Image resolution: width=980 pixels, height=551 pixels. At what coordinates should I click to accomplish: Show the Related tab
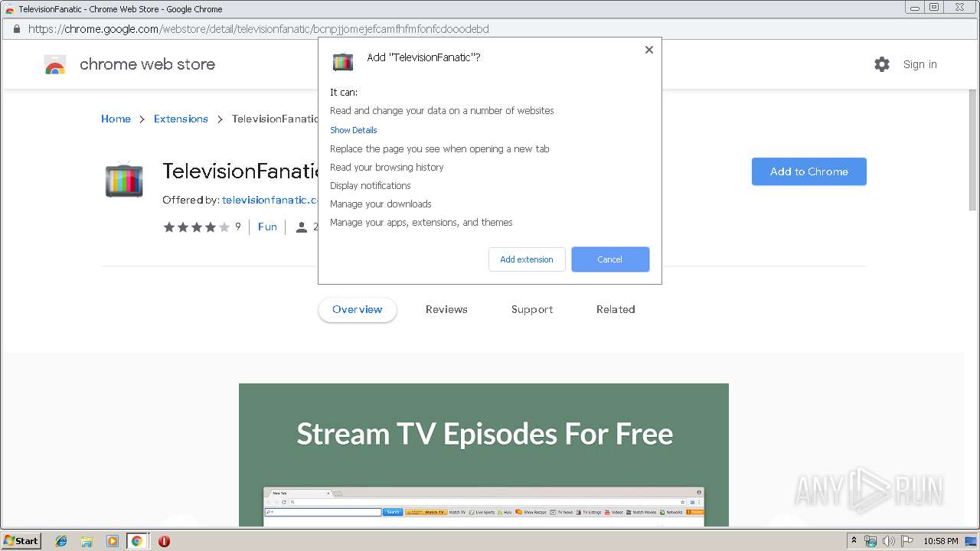click(x=616, y=309)
